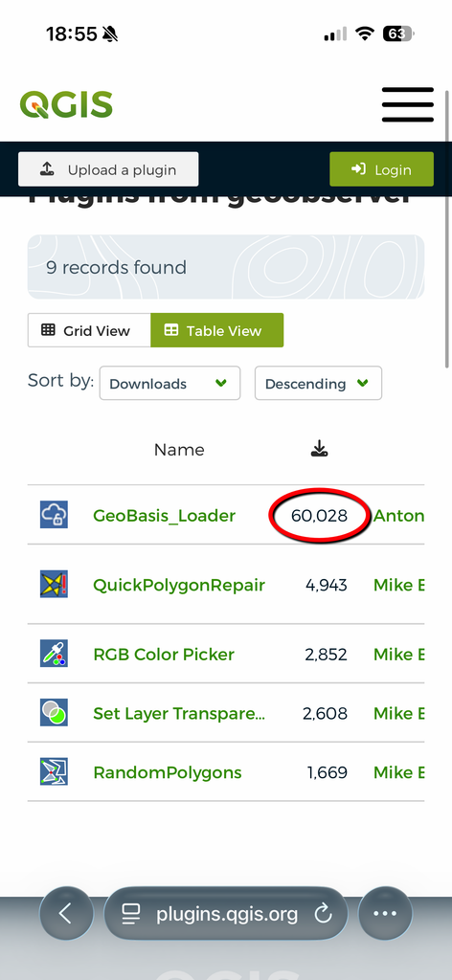Click the Upload a plugin button

(108, 169)
